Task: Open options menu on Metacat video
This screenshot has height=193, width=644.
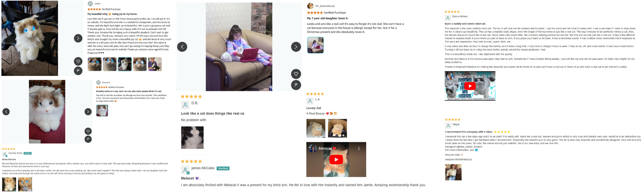Action: click(359, 149)
